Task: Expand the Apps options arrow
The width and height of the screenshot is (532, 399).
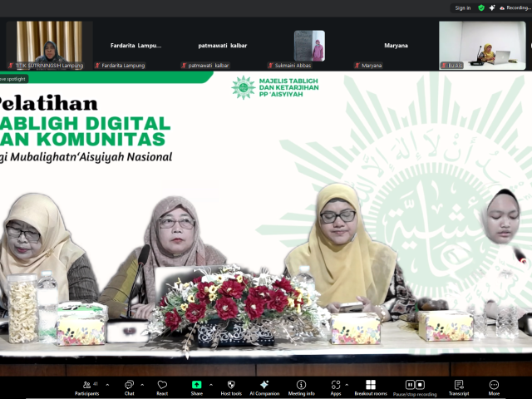Action: coord(347,385)
